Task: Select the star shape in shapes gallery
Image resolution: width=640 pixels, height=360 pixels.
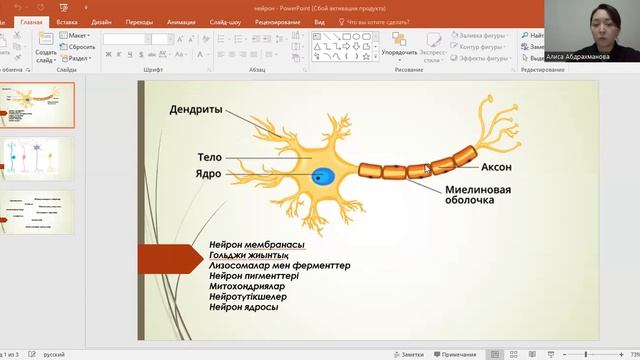Action: [x=366, y=57]
